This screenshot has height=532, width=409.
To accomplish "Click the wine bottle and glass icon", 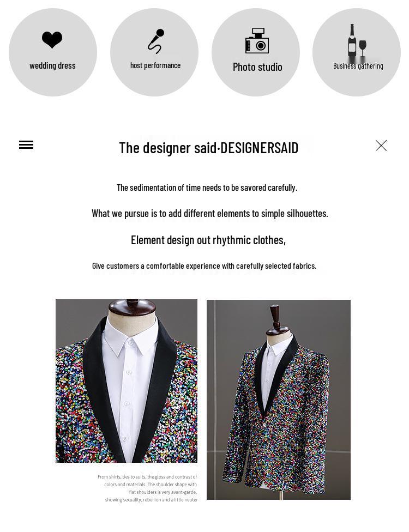I will click(x=357, y=40).
